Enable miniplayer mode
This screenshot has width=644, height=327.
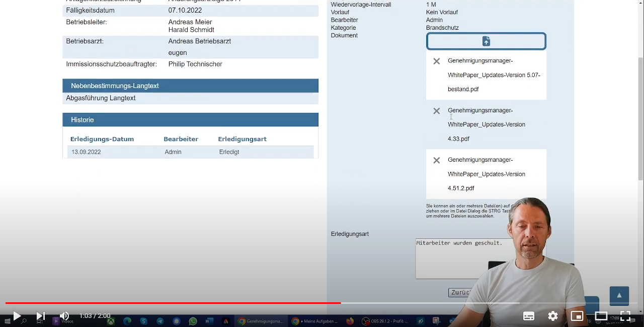pyautogui.click(x=577, y=316)
